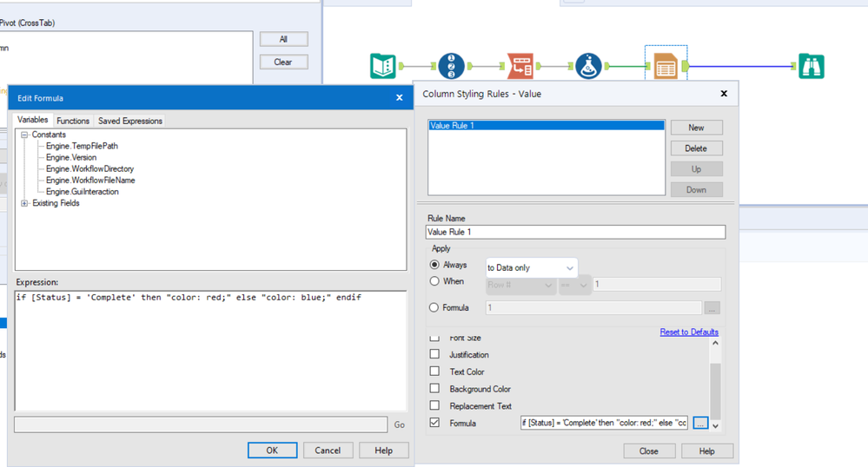Select the Always radio button
This screenshot has width=868, height=467.
434,265
